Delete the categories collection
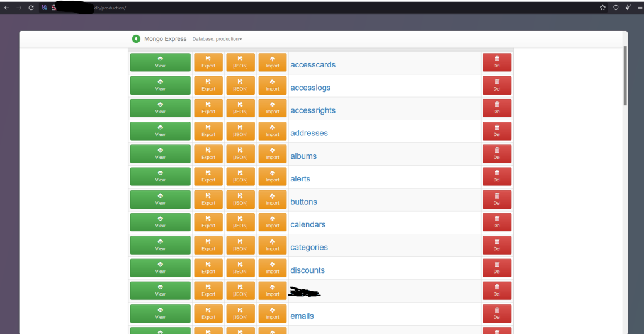The height and width of the screenshot is (334, 644). coord(497,245)
